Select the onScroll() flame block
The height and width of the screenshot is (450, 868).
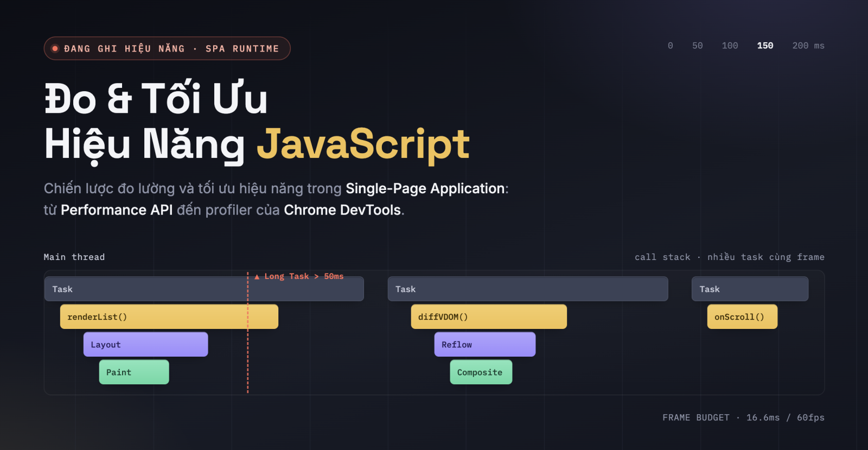tap(742, 316)
